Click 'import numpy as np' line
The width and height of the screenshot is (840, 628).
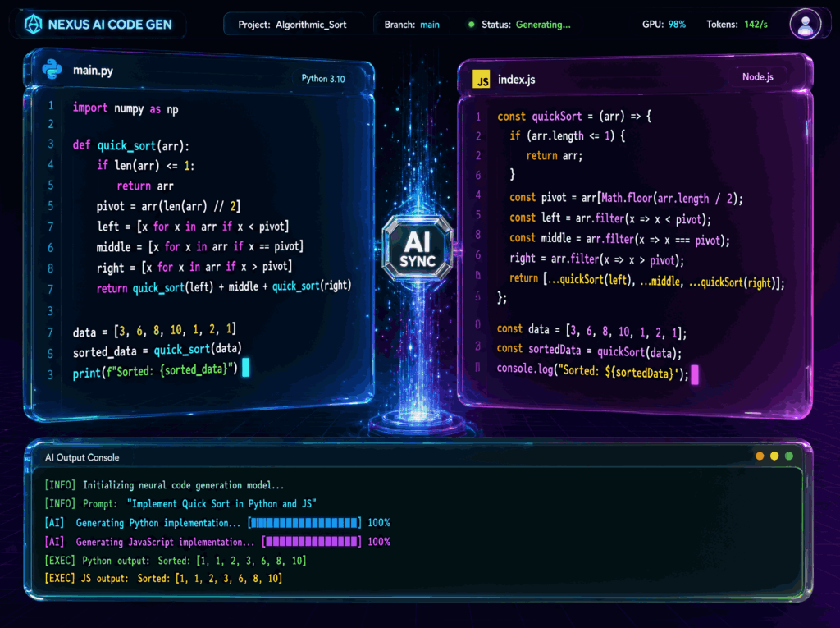[126, 109]
